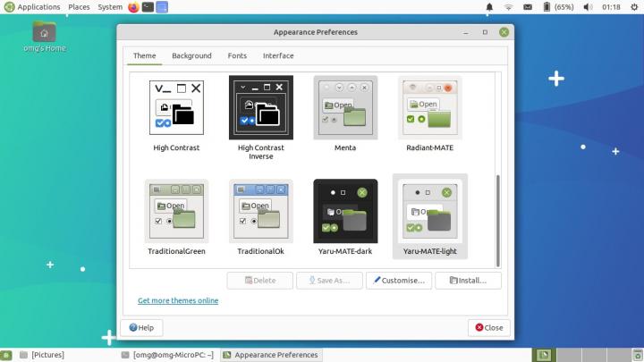Image resolution: width=644 pixels, height=362 pixels.
Task: Click the notification bell icon
Action: pyautogui.click(x=489, y=7)
